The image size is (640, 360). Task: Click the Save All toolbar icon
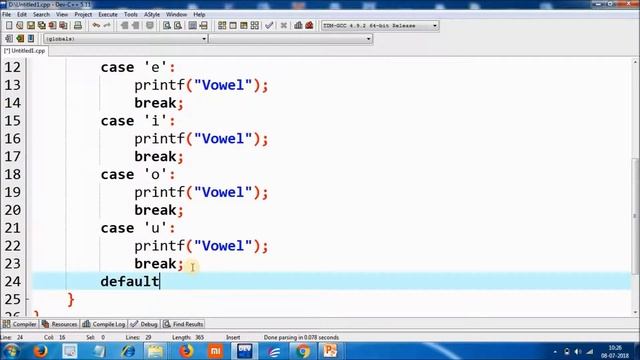pos(41,25)
